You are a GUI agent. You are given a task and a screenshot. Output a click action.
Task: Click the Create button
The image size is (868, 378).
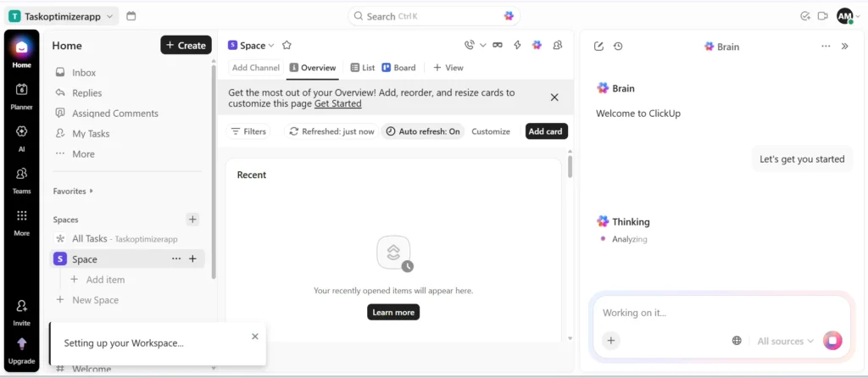(186, 46)
